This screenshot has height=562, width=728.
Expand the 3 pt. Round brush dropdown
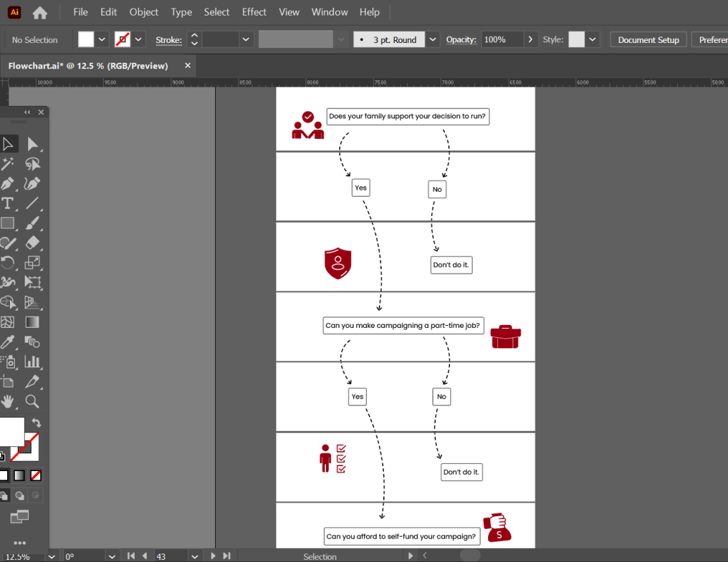click(x=432, y=39)
